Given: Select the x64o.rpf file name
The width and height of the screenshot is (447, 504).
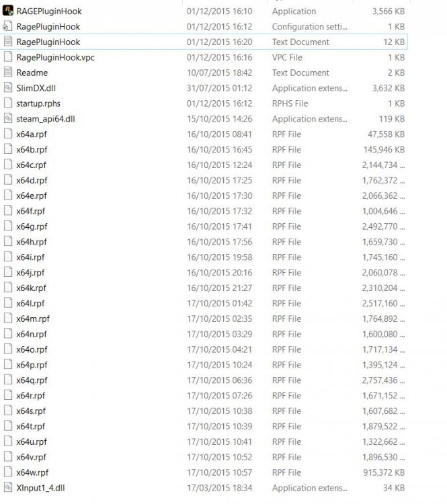Looking at the screenshot, I should [32, 349].
